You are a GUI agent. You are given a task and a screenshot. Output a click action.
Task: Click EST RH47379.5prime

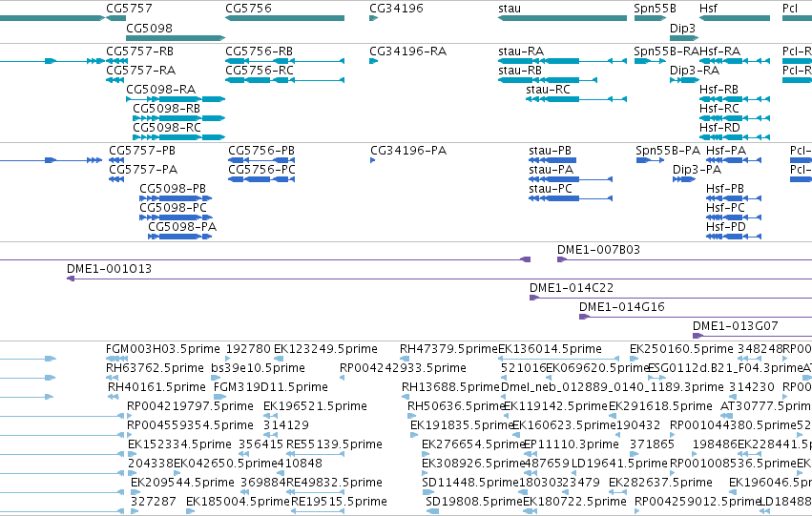[448, 349]
